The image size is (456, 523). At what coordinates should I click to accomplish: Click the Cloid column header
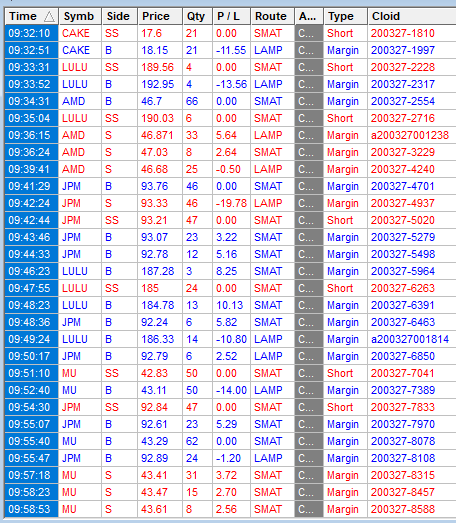[412, 16]
